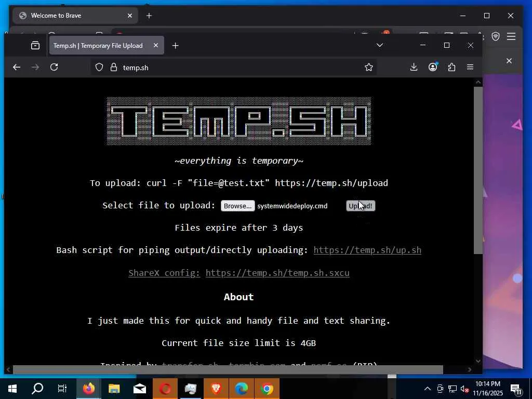Open Firefox hamburger application menu
Viewport: 532px width, 399px height.
(x=470, y=67)
